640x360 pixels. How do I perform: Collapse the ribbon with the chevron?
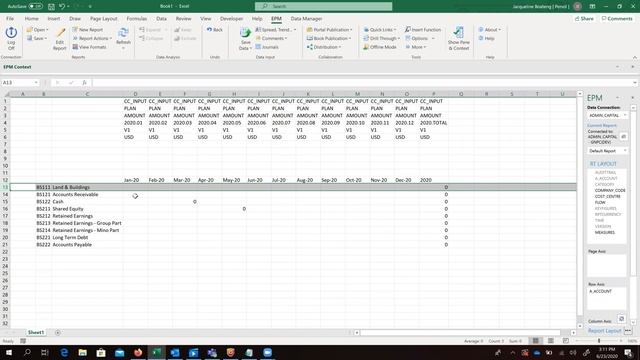tap(635, 58)
